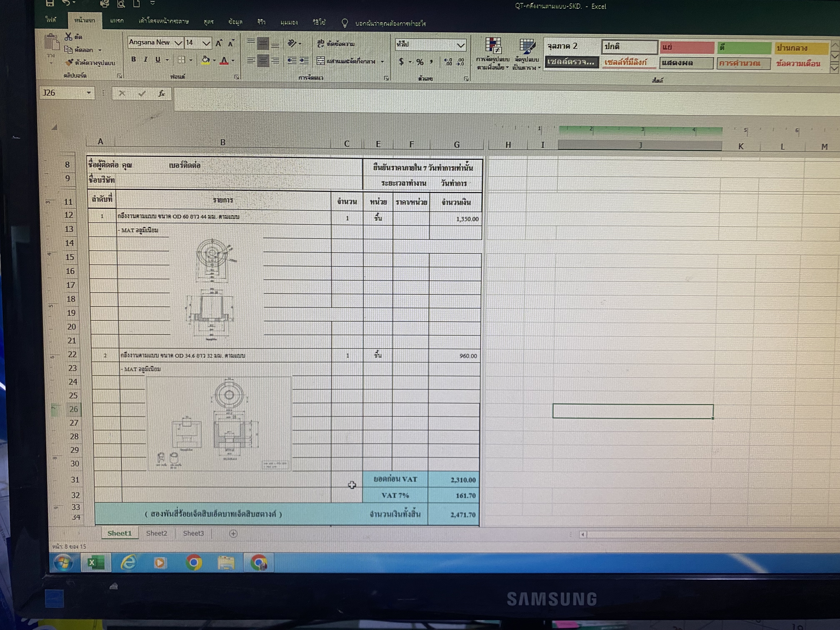
Task: Switch to the สูตร (Formulas) ribbon tab
Action: [209, 22]
